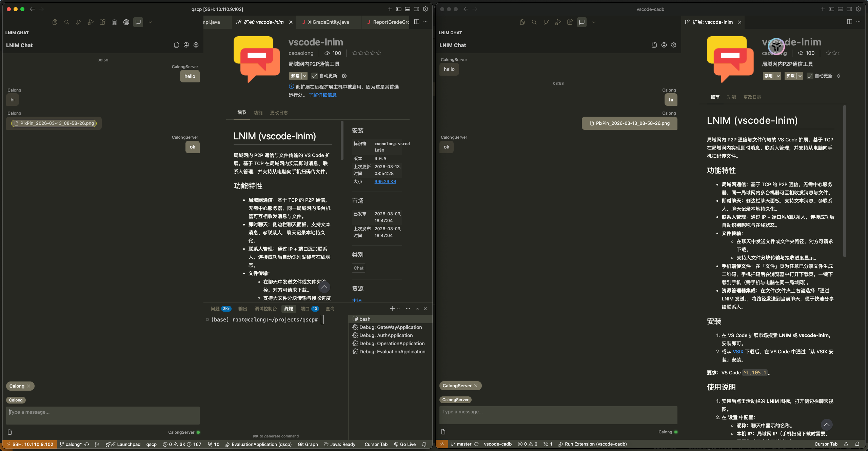
Task: Click the right chat message input field
Action: [558, 415]
